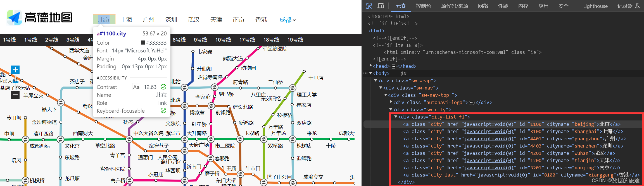Open the 网络 tab in DevTools

[x=483, y=6]
